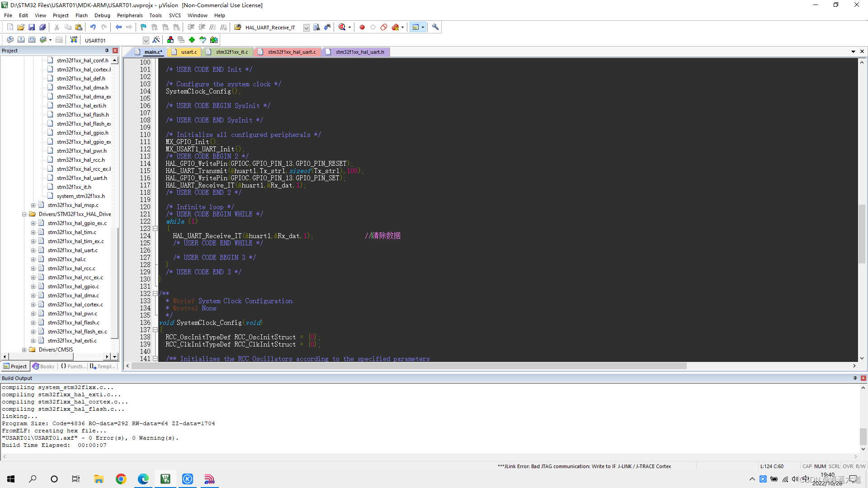Viewport: 868px width, 488px height.
Task: Open the Find in Files tool
Action: click(316, 27)
